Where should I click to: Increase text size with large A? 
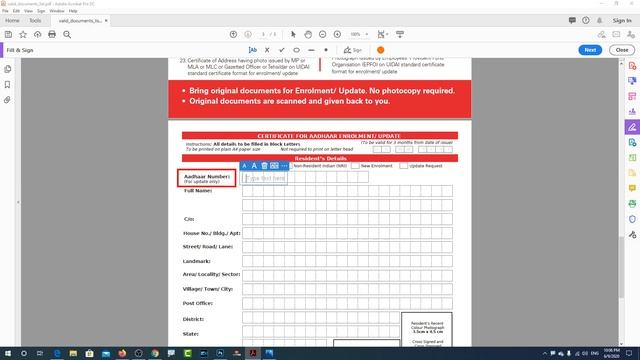click(254, 166)
